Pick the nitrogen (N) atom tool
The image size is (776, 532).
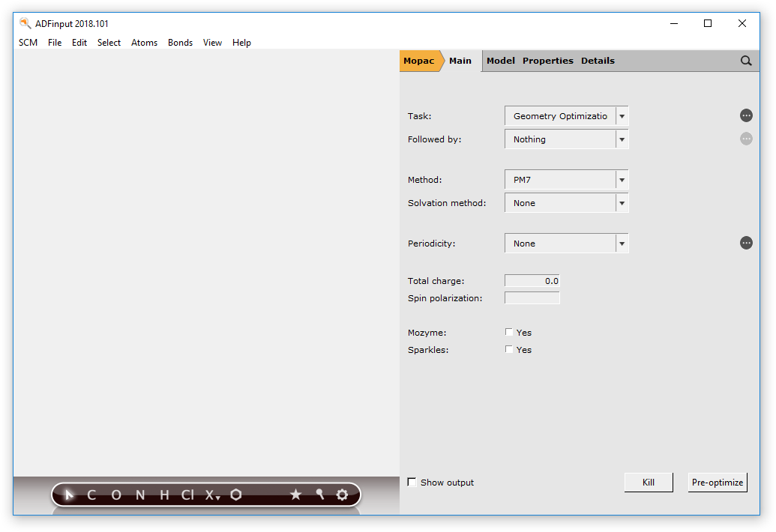(x=140, y=495)
